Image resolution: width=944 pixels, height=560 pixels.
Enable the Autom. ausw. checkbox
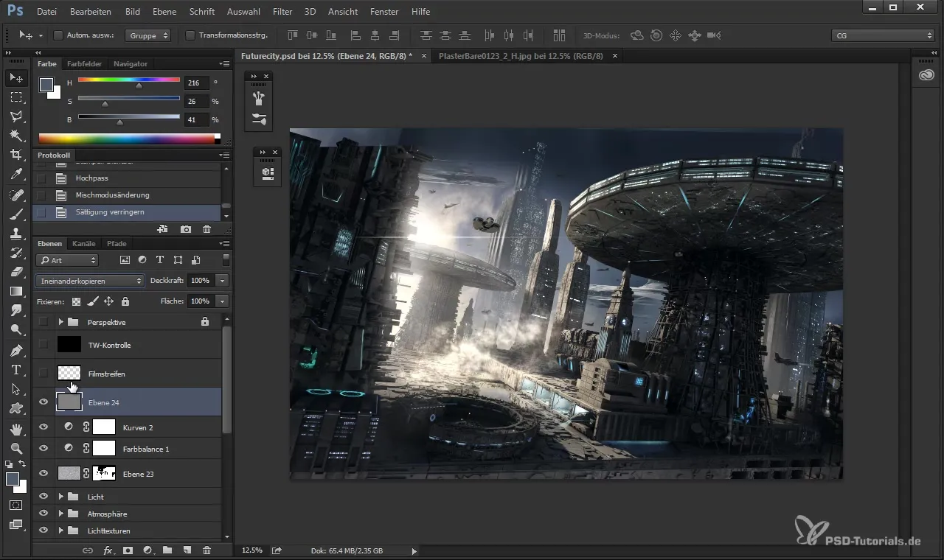pos(59,35)
